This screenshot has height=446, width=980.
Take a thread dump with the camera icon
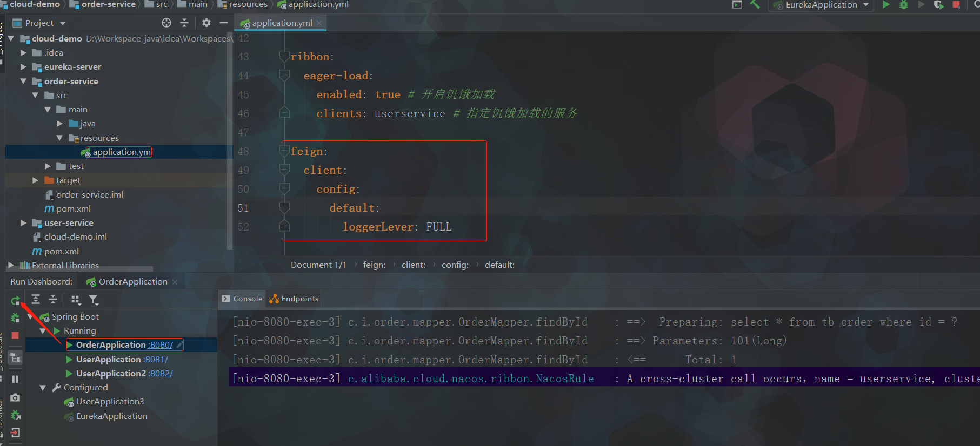(x=15, y=397)
